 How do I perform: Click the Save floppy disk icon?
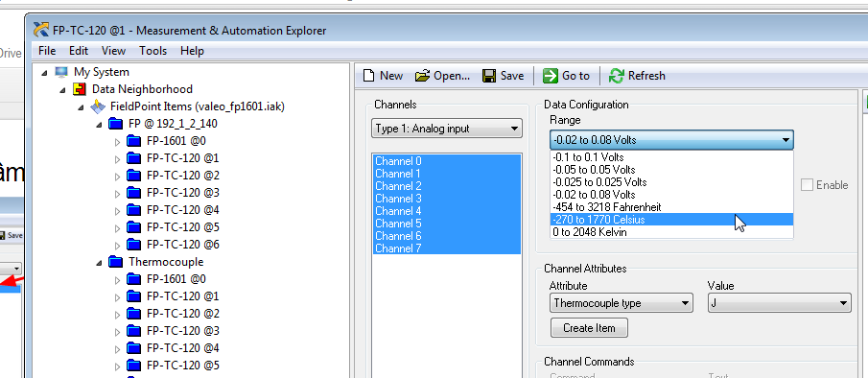click(x=489, y=76)
